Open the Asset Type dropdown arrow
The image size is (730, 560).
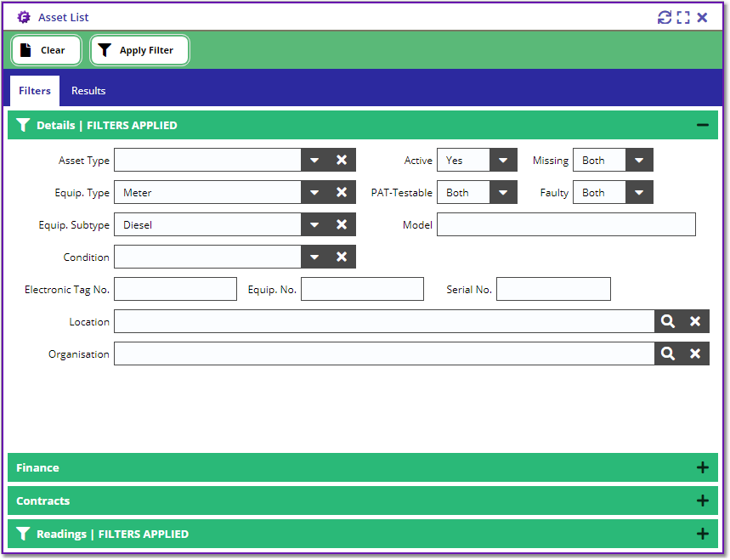(314, 160)
